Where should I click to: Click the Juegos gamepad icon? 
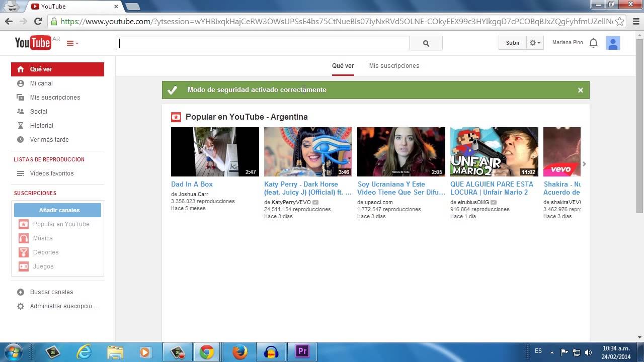(24, 266)
